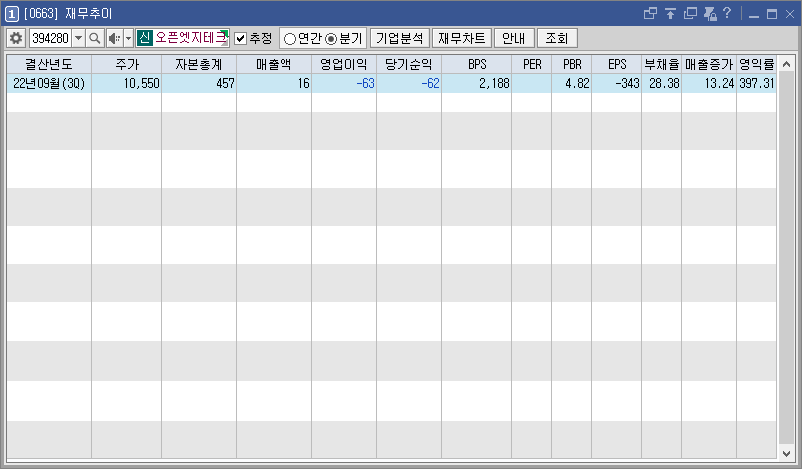Click the detach window icon in title bar
Image resolution: width=802 pixels, height=469 pixels.
(x=650, y=14)
